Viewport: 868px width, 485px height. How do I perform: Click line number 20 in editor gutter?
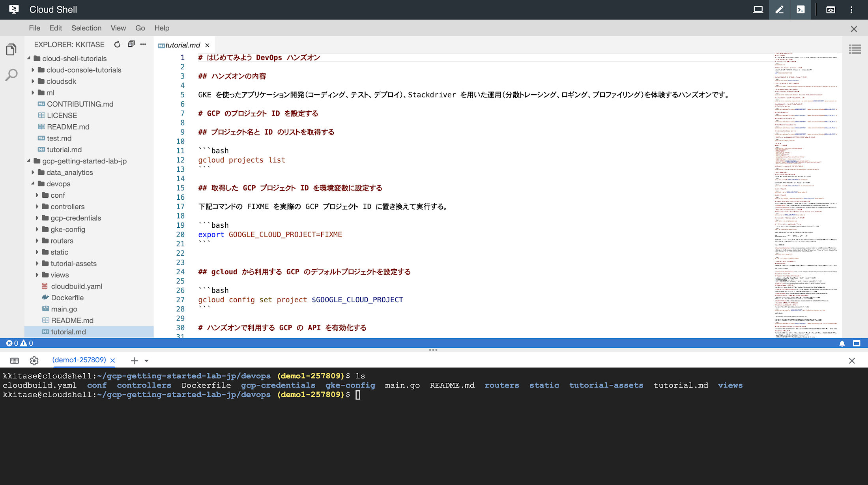(180, 234)
